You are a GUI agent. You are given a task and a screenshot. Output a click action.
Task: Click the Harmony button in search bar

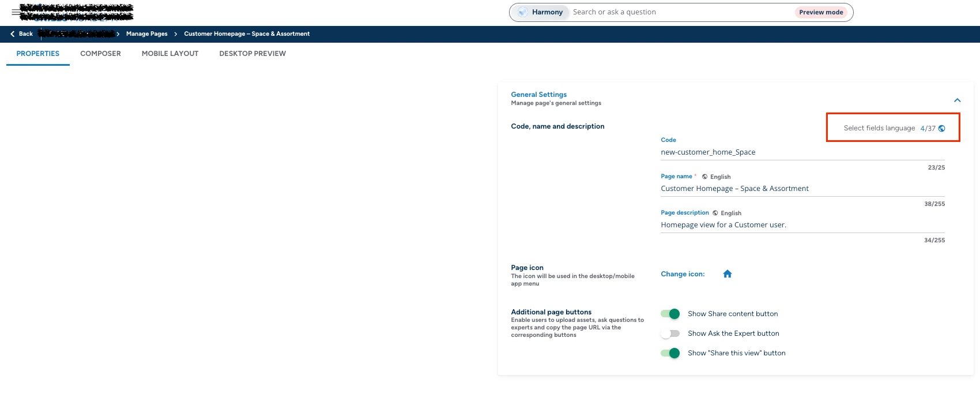(540, 12)
